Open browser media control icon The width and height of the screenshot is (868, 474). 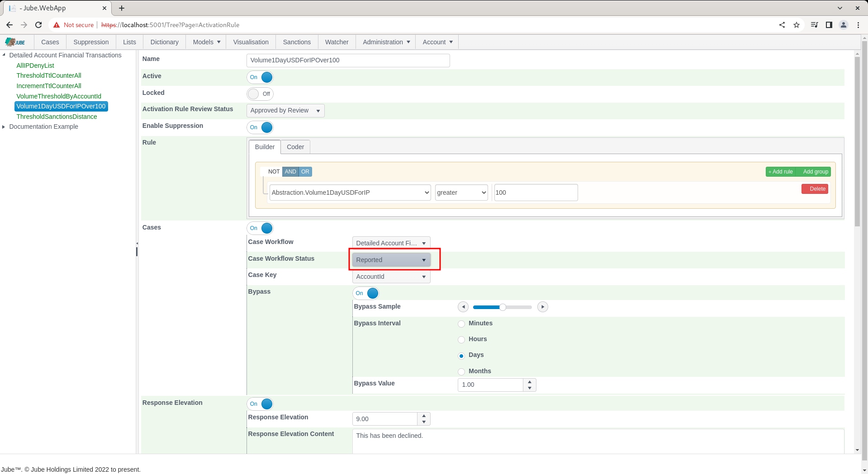point(814,25)
